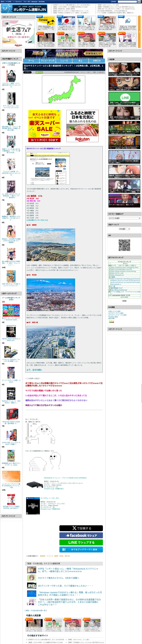Open the コメント（595） comments link
Image resolution: width=142 pixels, height=644 pixels.
click(86, 72)
